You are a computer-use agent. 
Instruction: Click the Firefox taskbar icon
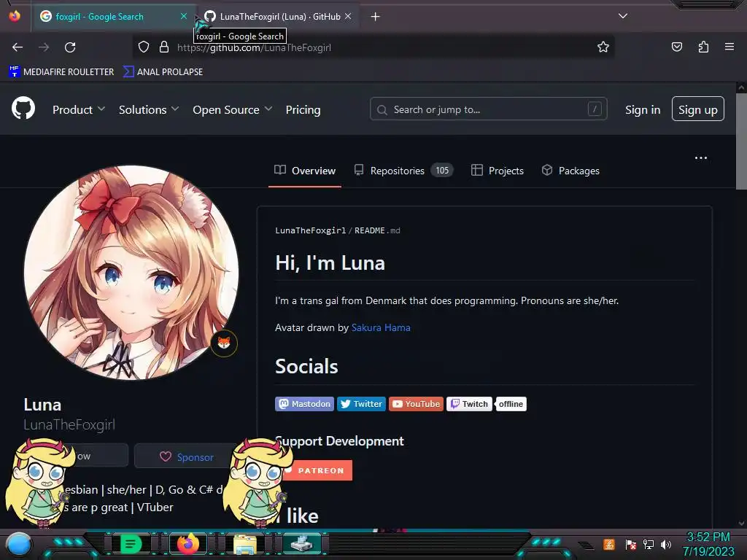coord(187,544)
